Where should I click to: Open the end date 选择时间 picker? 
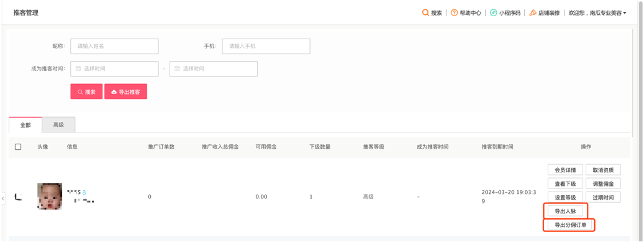coord(214,68)
